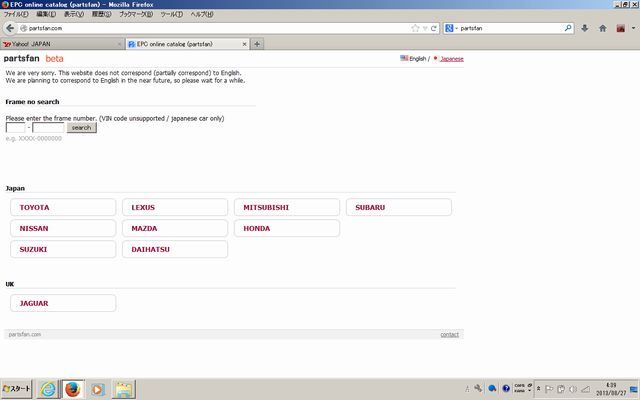Click the Show desktop icon beside the clock
640x400 pixels.
pos(634,389)
